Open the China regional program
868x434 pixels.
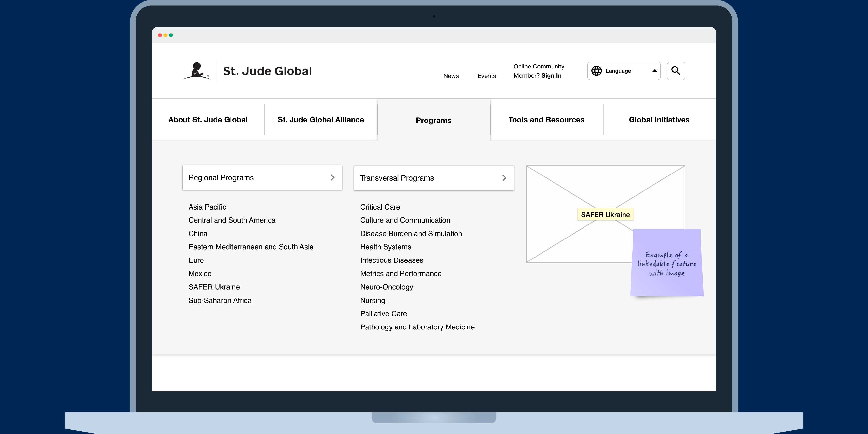198,233
